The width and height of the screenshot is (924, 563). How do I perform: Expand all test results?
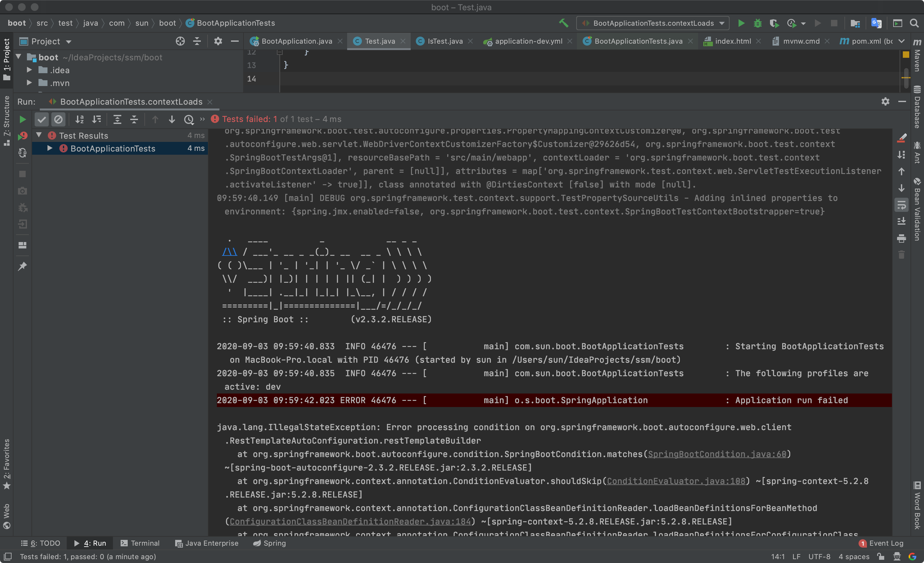click(117, 119)
